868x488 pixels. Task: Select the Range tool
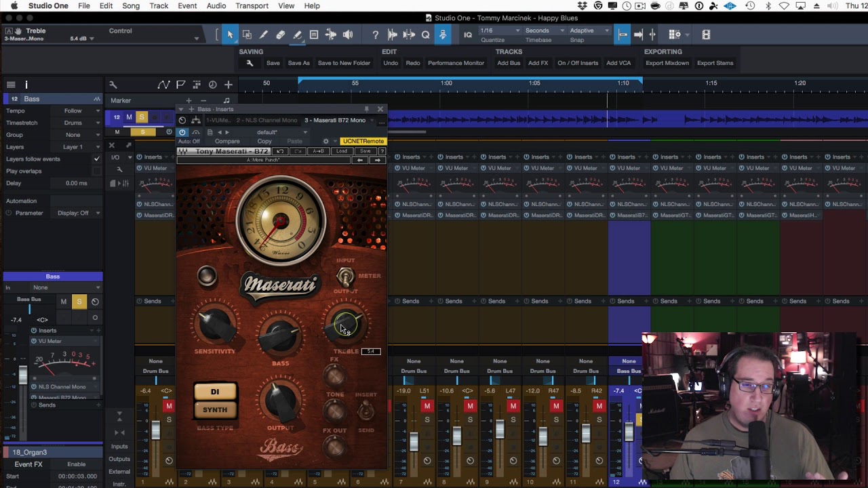247,35
